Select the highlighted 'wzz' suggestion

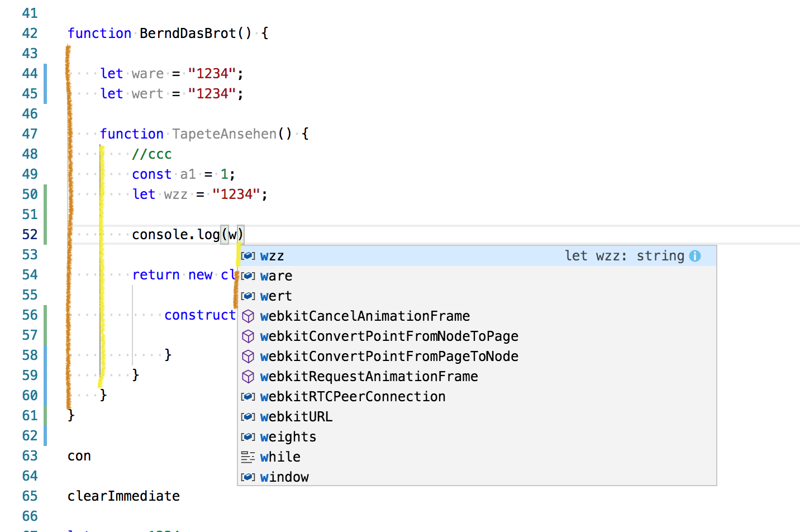(x=272, y=255)
